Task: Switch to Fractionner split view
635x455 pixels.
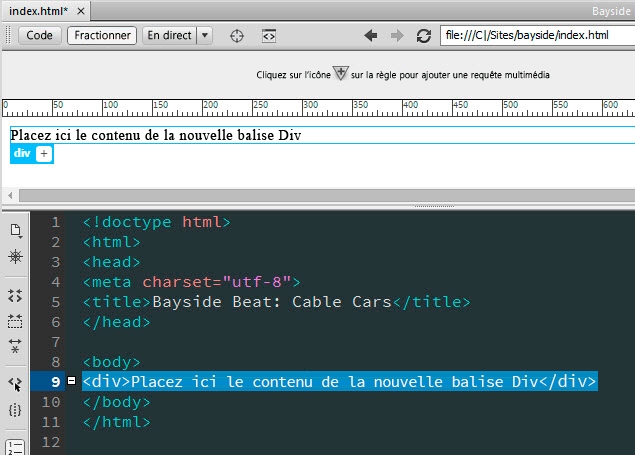Action: [x=102, y=36]
